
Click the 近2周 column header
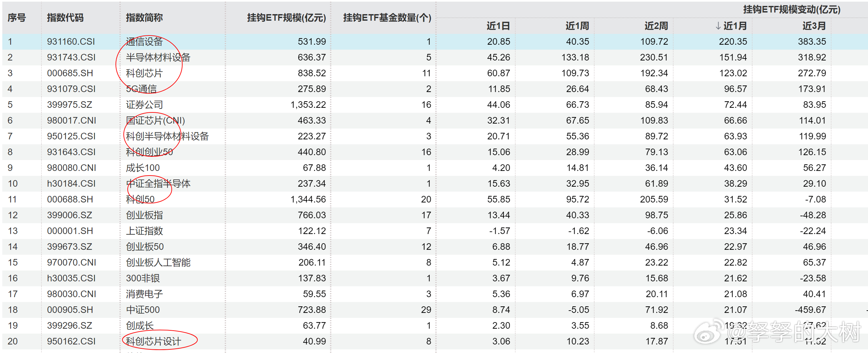point(656,26)
